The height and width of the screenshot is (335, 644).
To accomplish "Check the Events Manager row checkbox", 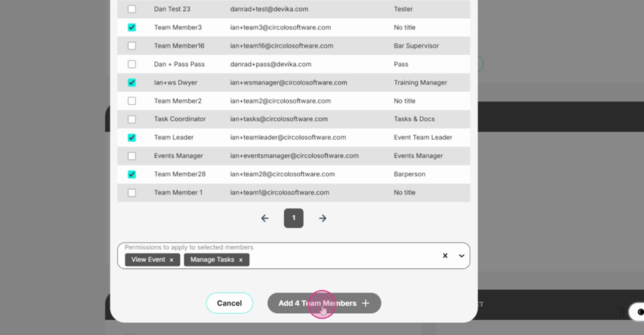I will 132,156.
